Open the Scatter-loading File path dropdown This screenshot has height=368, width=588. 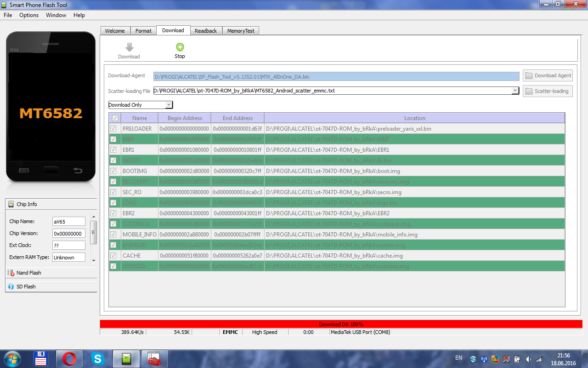[x=515, y=91]
